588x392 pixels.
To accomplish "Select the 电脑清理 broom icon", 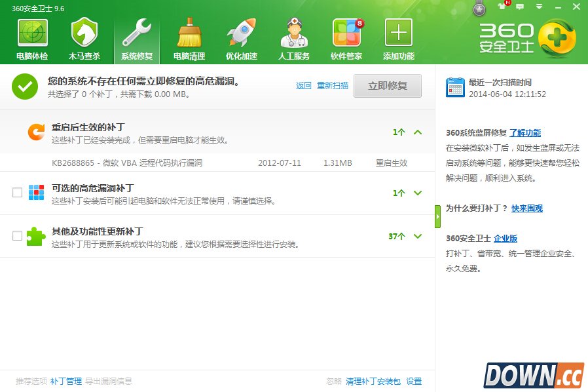I will (189, 33).
